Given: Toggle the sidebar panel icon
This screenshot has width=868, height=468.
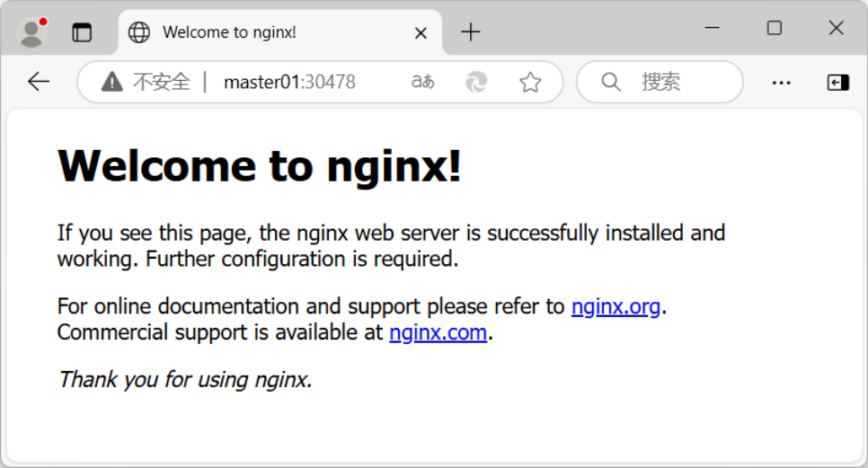Looking at the screenshot, I should 837,83.
